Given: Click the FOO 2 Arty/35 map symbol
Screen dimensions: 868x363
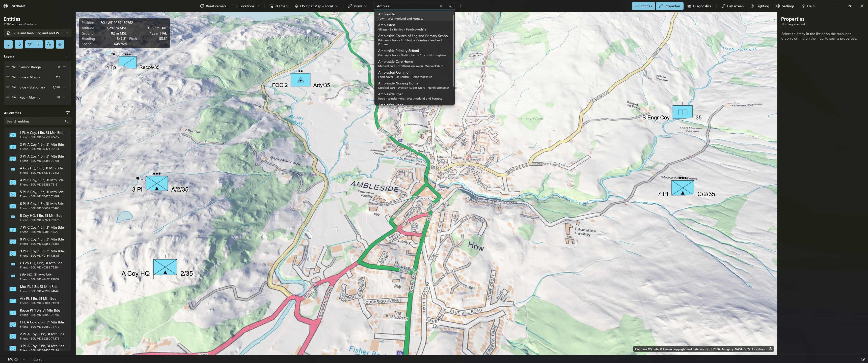Looking at the screenshot, I should [301, 80].
